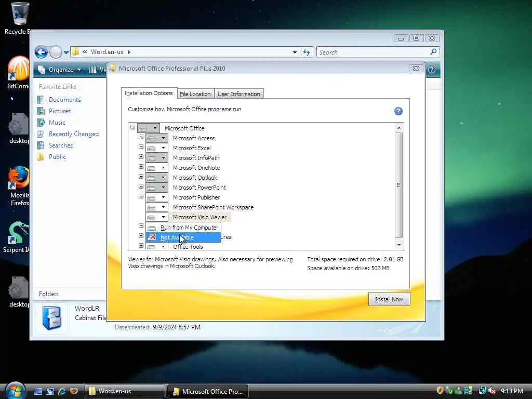Choose Run from My Computer option

click(183, 228)
